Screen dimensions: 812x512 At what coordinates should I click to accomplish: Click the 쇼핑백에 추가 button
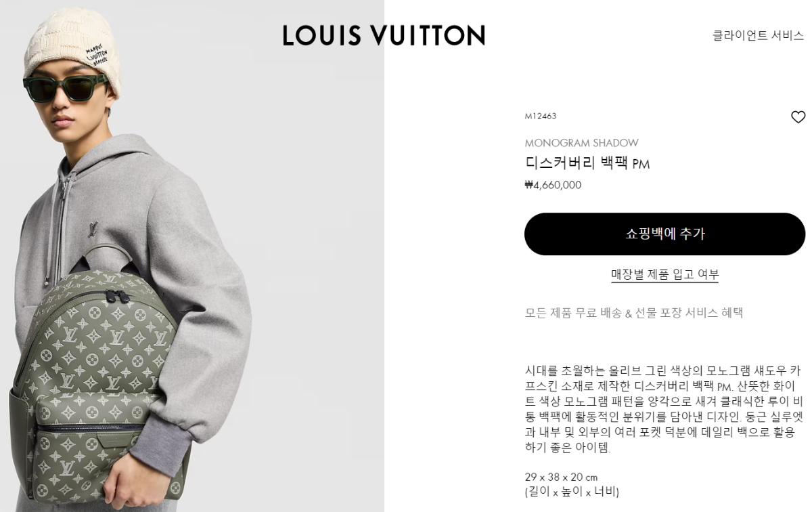pos(664,234)
